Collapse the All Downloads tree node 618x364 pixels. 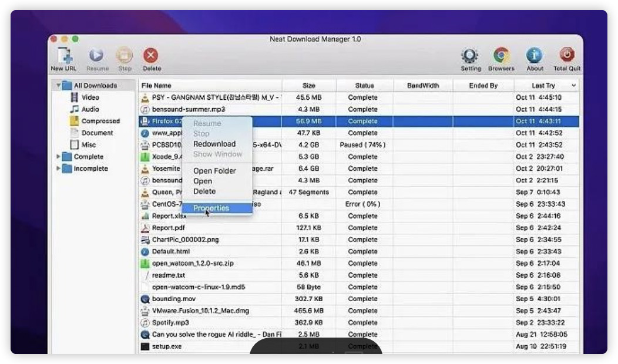[x=58, y=85]
